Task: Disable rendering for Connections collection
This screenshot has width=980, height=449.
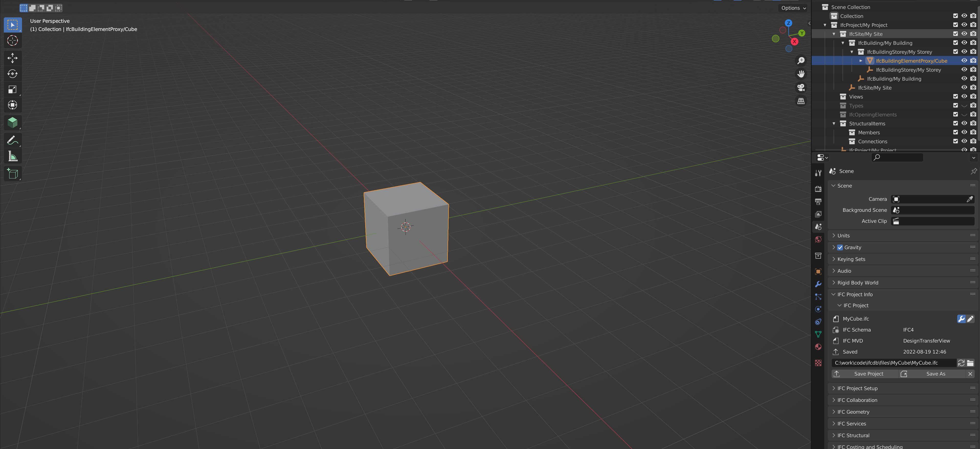Action: pos(973,141)
